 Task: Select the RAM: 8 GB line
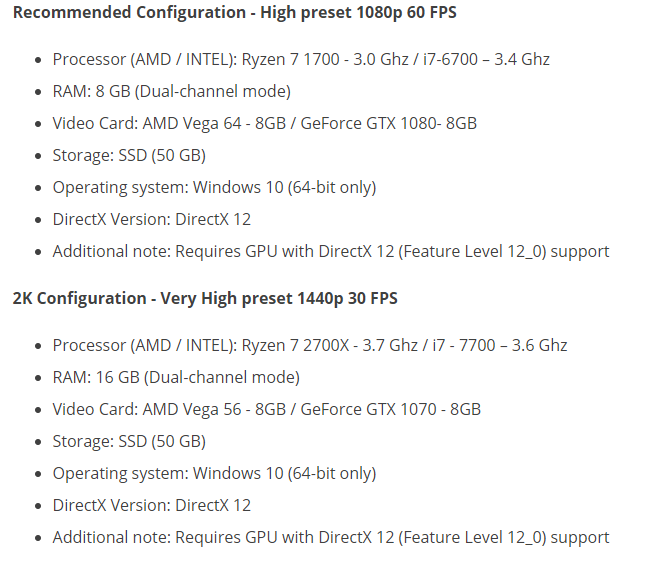[171, 91]
